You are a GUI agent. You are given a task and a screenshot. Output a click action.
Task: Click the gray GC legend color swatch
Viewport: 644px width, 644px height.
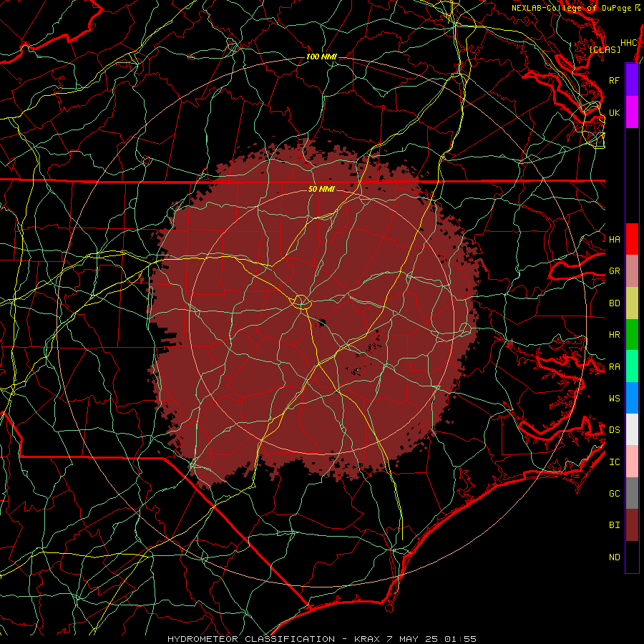[x=632, y=493]
